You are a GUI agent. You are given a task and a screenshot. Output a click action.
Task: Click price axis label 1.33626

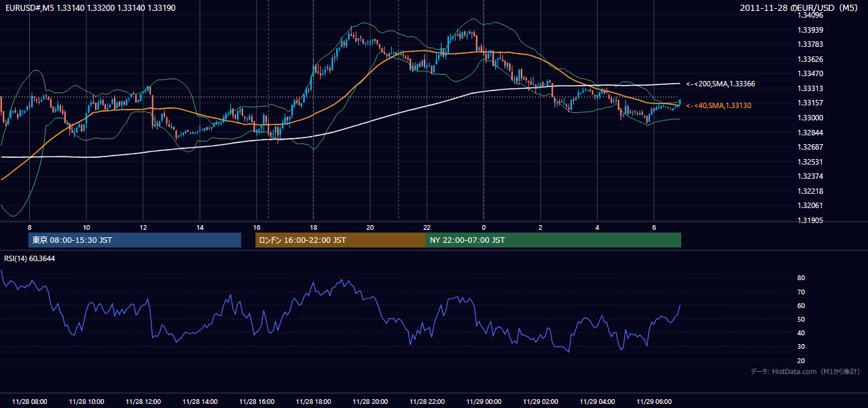pos(810,59)
